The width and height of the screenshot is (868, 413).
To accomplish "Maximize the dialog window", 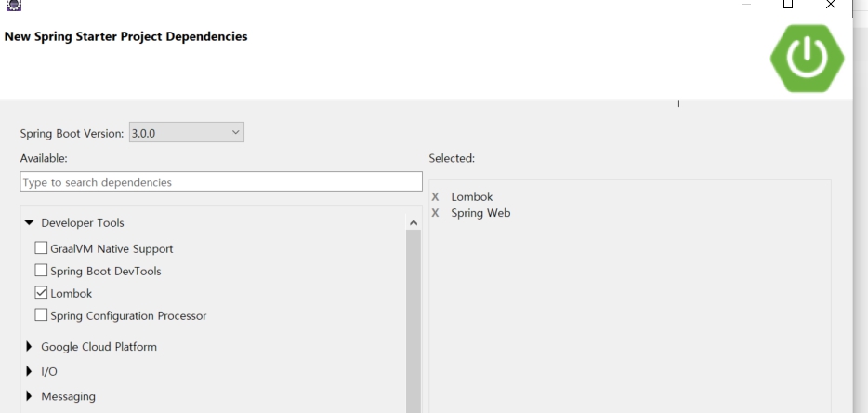I will [788, 5].
